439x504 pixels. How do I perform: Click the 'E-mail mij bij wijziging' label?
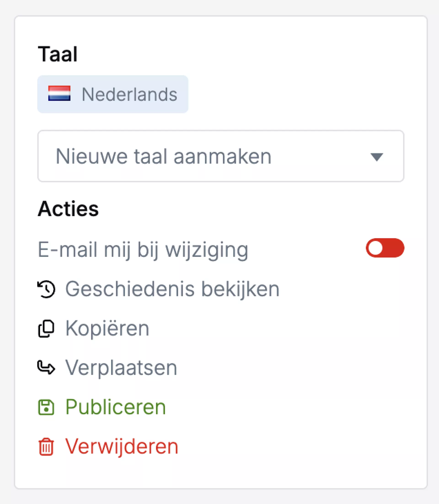(143, 250)
